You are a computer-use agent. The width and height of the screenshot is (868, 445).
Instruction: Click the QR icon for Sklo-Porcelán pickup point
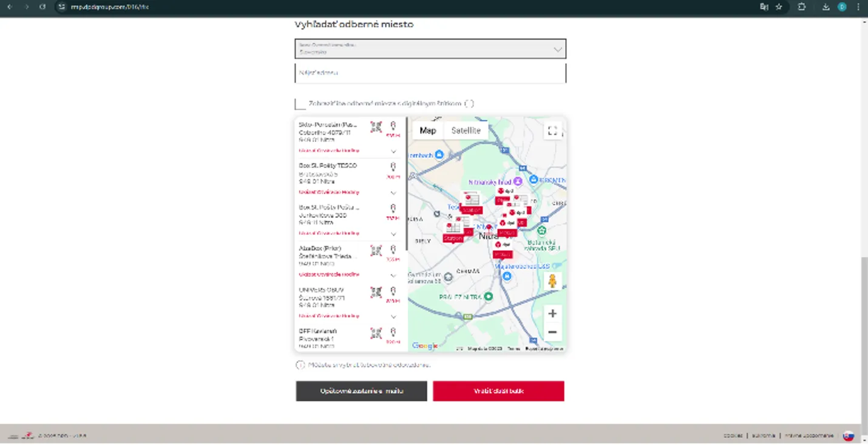coord(376,127)
